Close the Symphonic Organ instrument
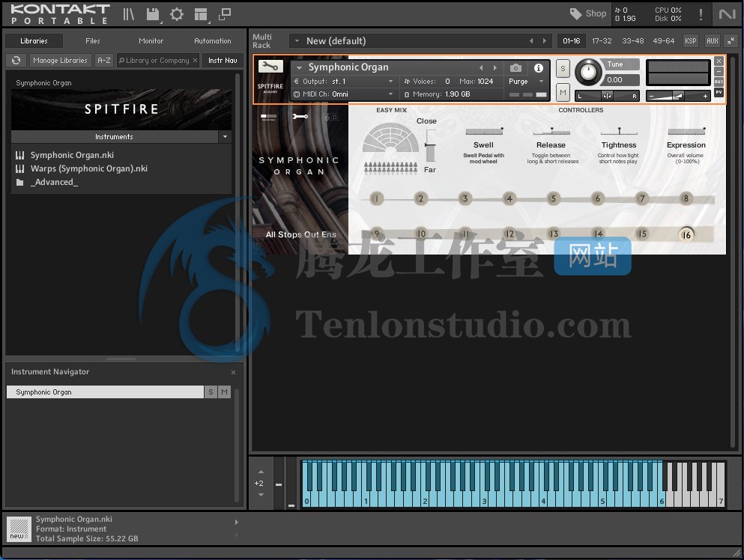744x560 pixels. 719,61
